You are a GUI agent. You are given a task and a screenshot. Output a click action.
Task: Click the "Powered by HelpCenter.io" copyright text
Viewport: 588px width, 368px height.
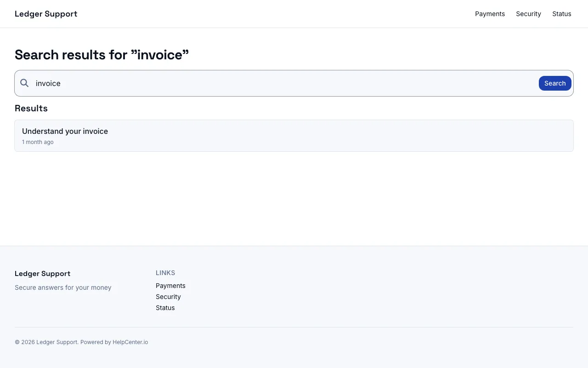(x=114, y=342)
